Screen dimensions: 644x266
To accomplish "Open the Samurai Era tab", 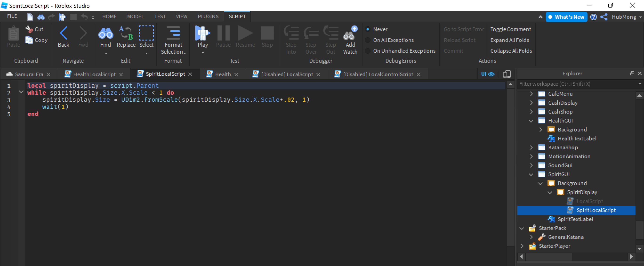I will pos(29,74).
